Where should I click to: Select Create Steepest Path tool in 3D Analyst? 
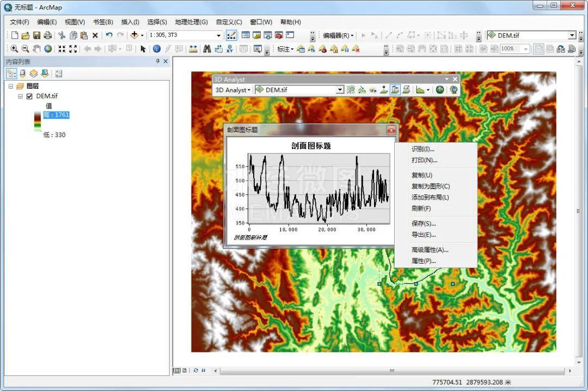coord(362,90)
